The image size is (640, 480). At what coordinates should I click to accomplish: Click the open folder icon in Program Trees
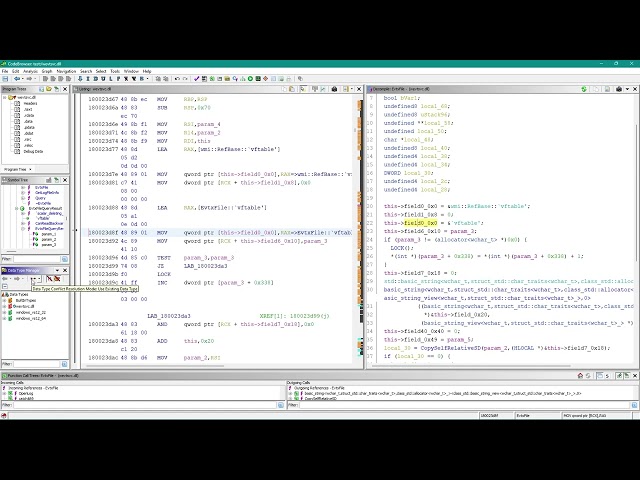click(x=49, y=89)
